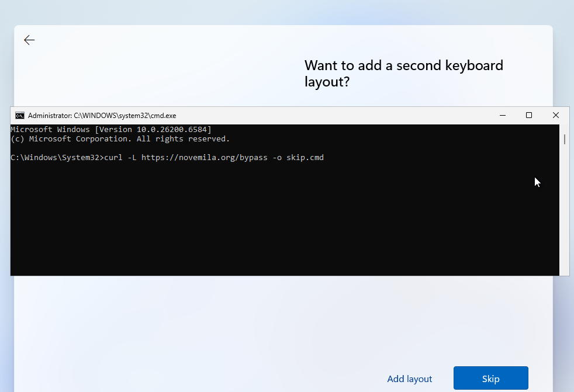Click the back arrow on setup page
574x392 pixels.
[x=29, y=40]
